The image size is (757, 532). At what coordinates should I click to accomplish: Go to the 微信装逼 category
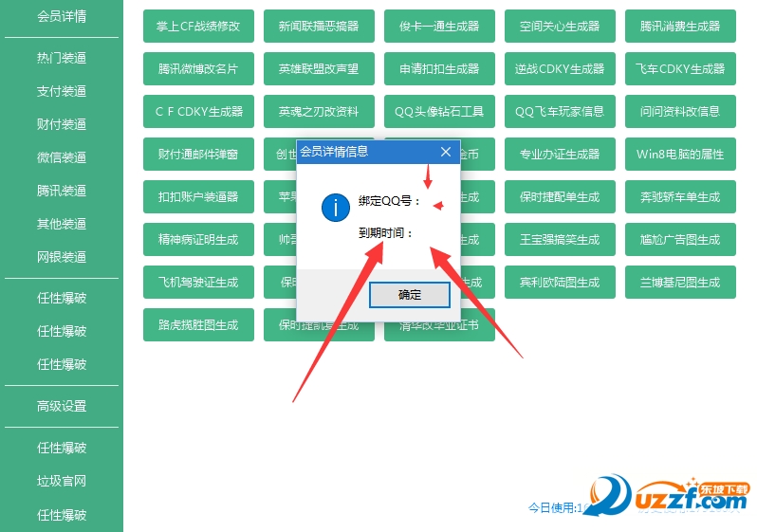[62, 157]
